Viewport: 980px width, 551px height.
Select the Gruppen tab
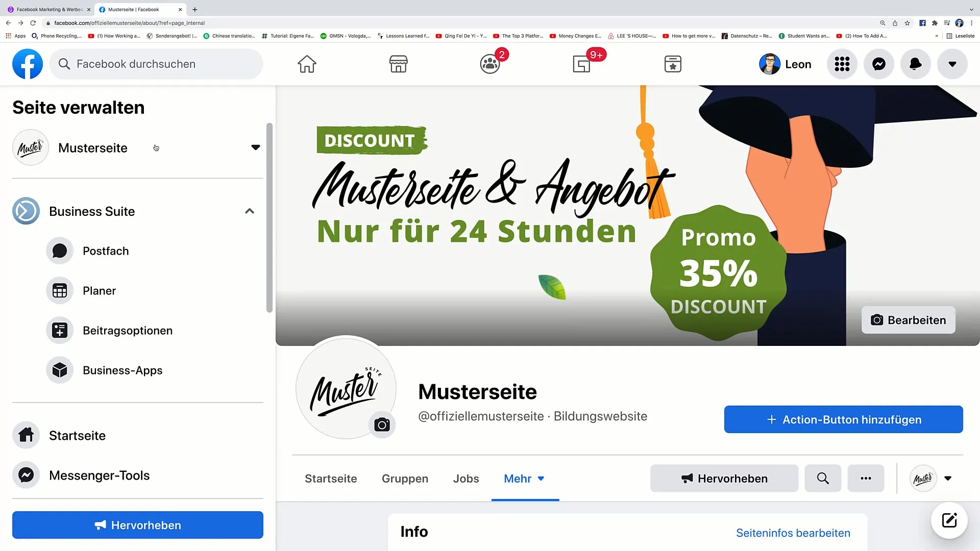[x=405, y=479]
